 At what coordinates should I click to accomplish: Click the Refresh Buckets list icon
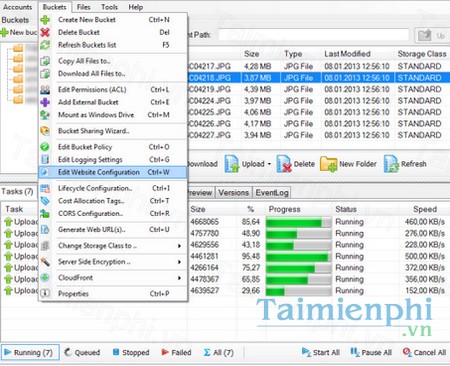(x=45, y=45)
